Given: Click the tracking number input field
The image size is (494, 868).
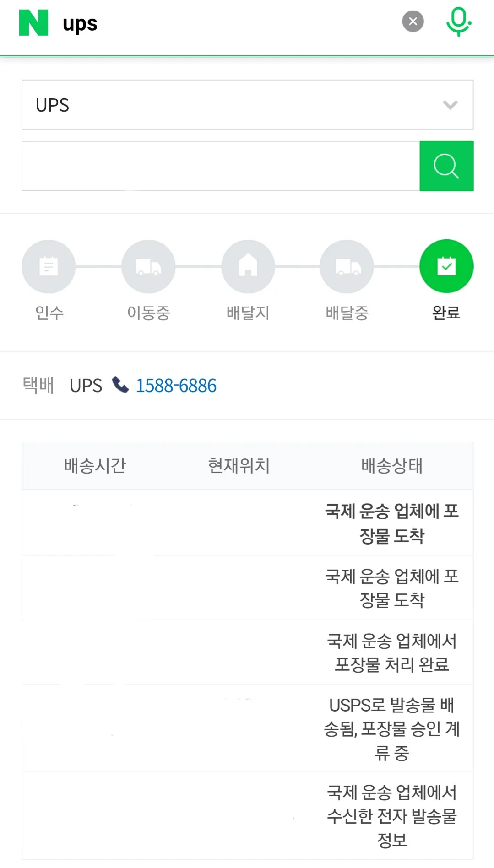Looking at the screenshot, I should pyautogui.click(x=220, y=166).
